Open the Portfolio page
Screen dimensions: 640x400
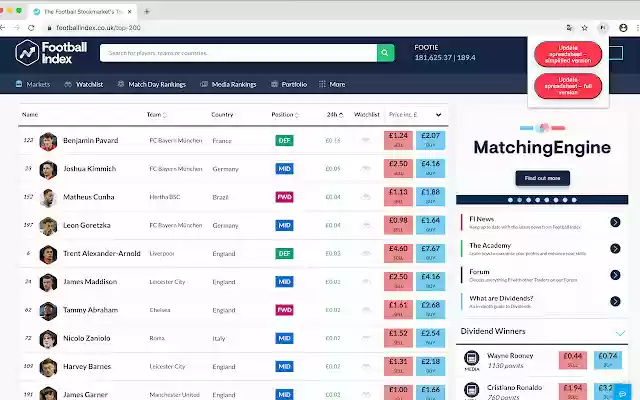(289, 84)
